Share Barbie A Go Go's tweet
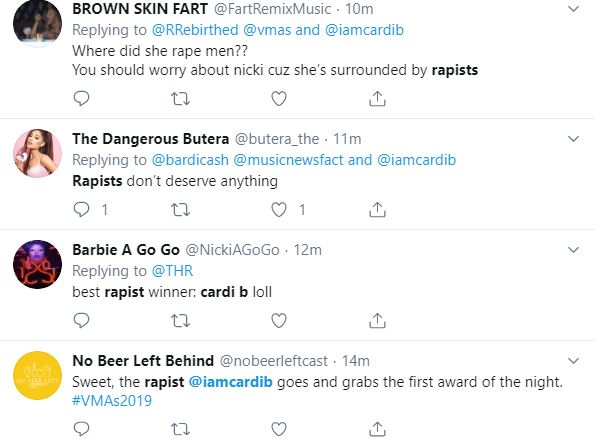This screenshot has height=448, width=595. point(377,321)
